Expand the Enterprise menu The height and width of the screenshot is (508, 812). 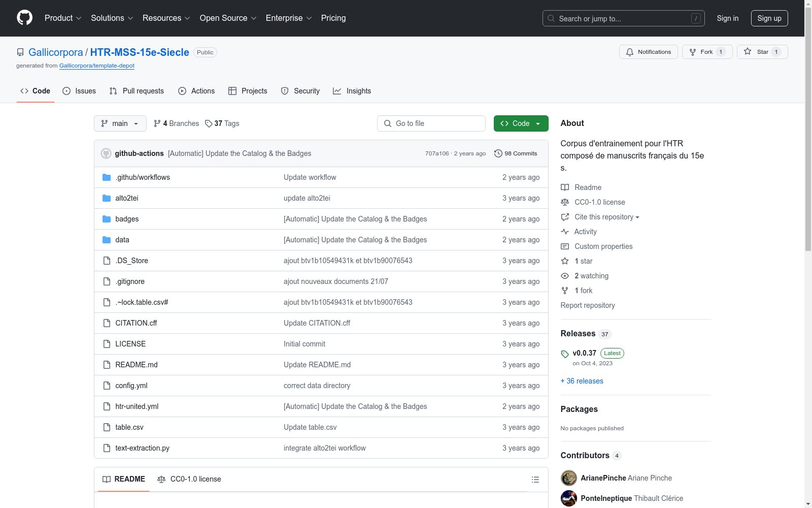tap(289, 18)
